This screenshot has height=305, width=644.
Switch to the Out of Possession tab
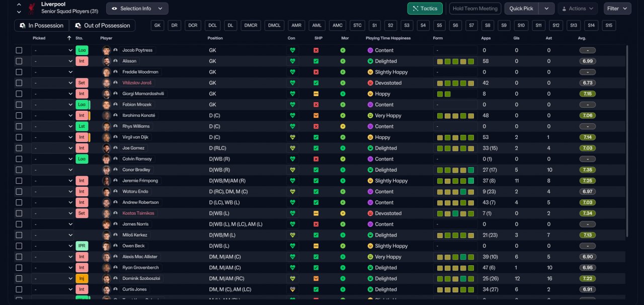[102, 26]
